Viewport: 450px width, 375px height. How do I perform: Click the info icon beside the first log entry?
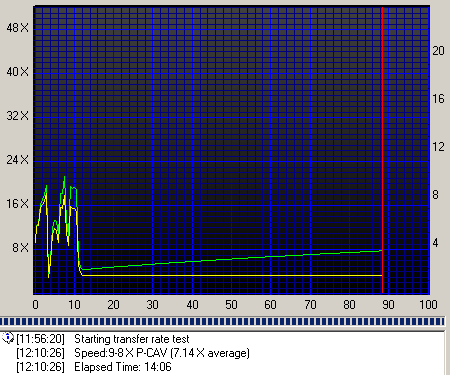click(x=7, y=338)
